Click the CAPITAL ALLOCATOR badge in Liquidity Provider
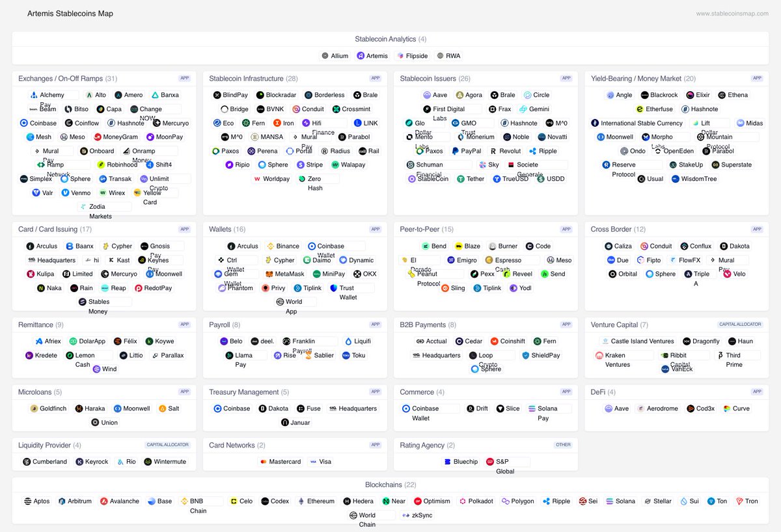The height and width of the screenshot is (532, 781). pyautogui.click(x=168, y=445)
